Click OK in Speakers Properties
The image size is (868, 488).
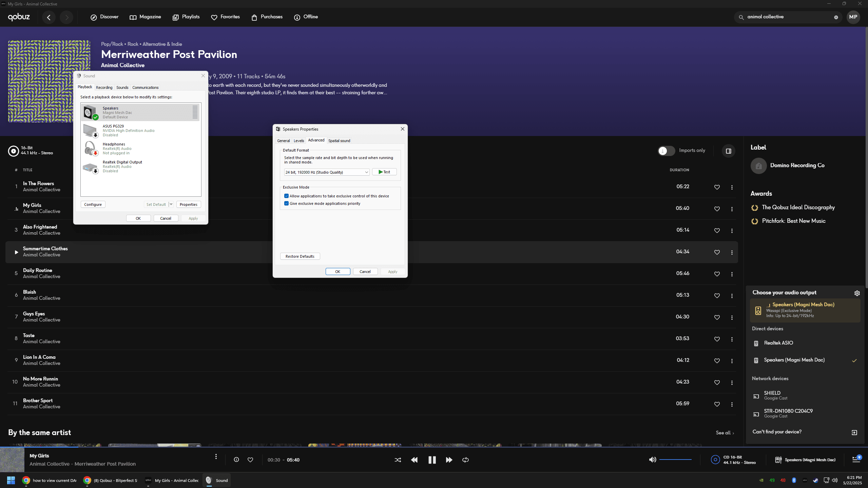click(x=338, y=272)
